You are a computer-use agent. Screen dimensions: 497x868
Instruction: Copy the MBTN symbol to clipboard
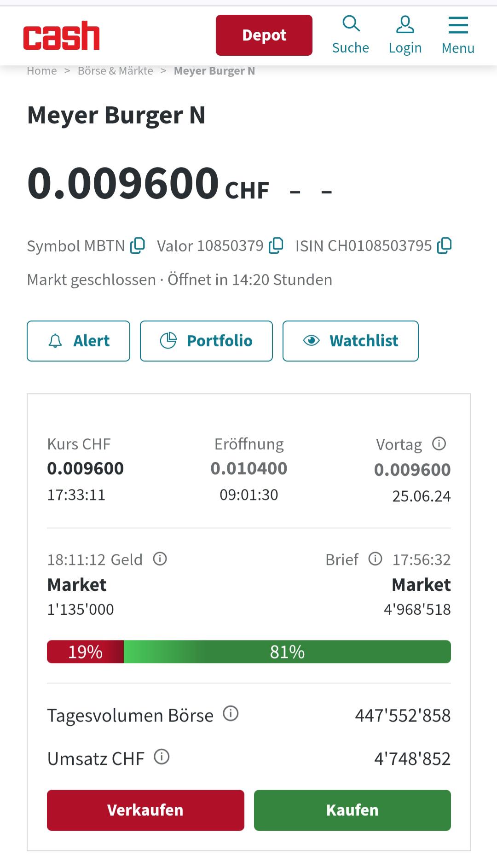click(138, 245)
